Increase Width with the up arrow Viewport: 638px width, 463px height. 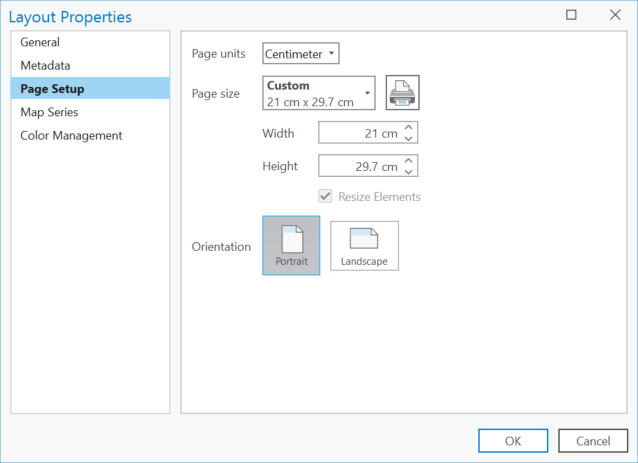(409, 127)
